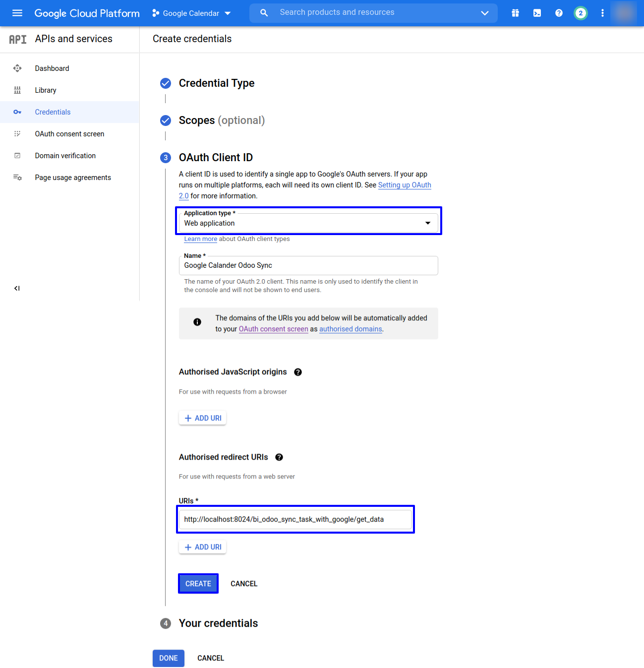This screenshot has height=668, width=644.
Task: Click ADD URI under JavaScript origins
Action: pos(203,418)
